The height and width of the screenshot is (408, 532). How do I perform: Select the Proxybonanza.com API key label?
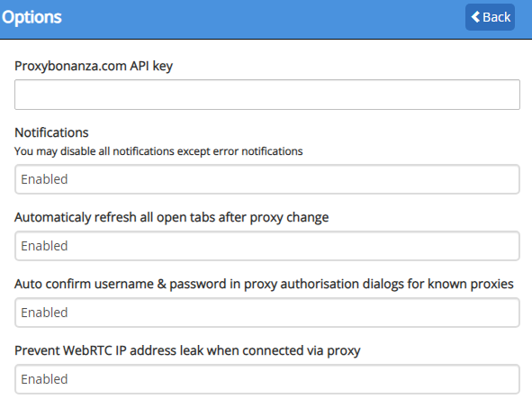[x=94, y=66]
